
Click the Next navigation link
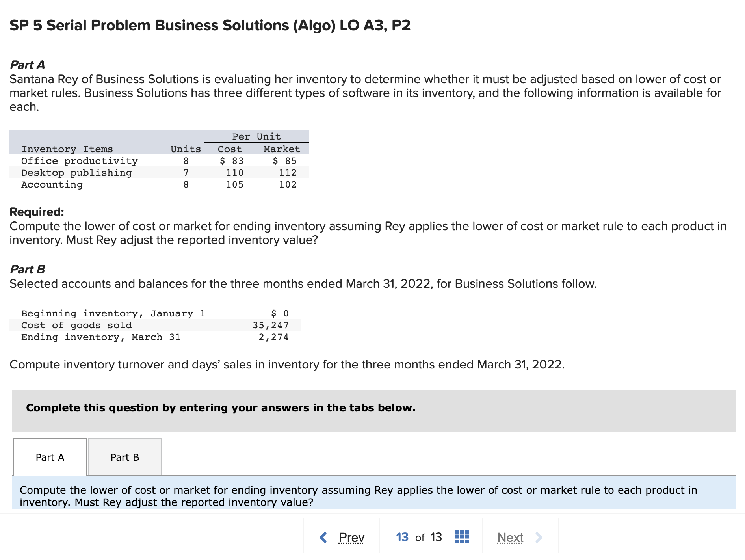(510, 537)
